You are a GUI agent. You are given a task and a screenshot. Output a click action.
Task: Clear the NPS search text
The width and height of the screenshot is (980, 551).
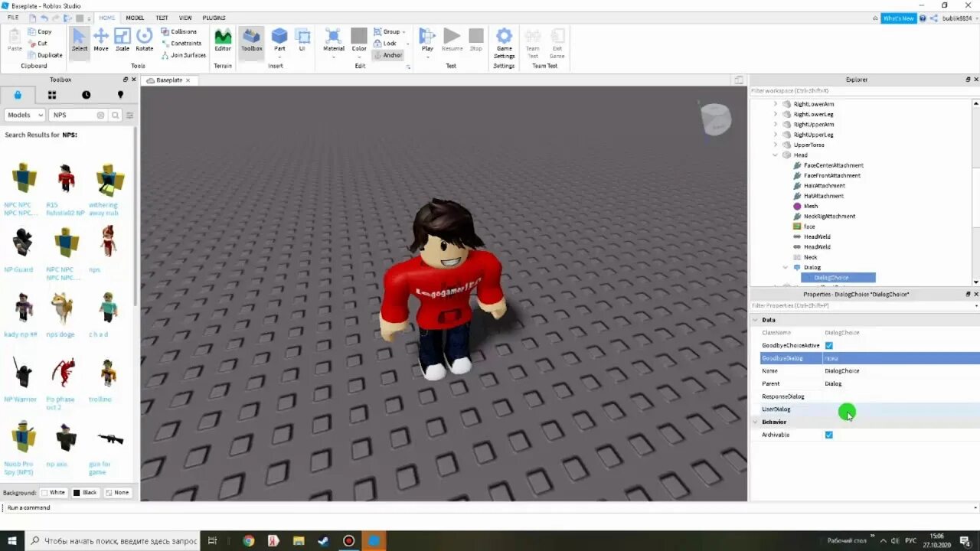100,115
